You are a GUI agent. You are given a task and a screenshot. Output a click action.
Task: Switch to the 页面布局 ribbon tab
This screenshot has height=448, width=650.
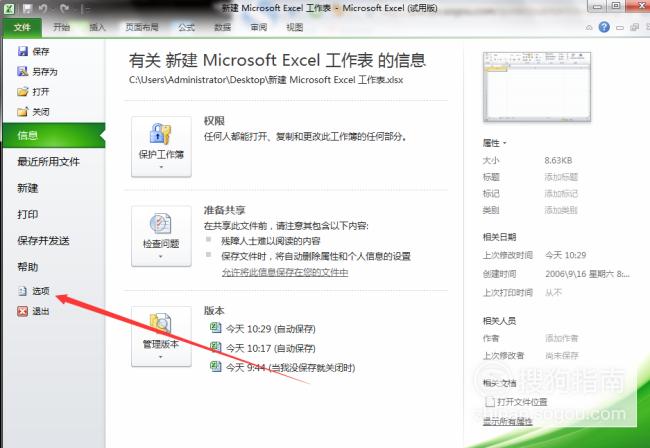tap(142, 27)
